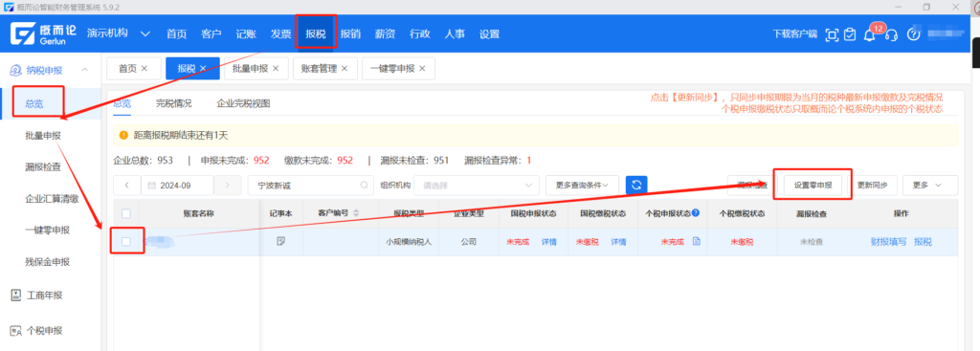Click the 个税申报状态 help icon

[696, 213]
